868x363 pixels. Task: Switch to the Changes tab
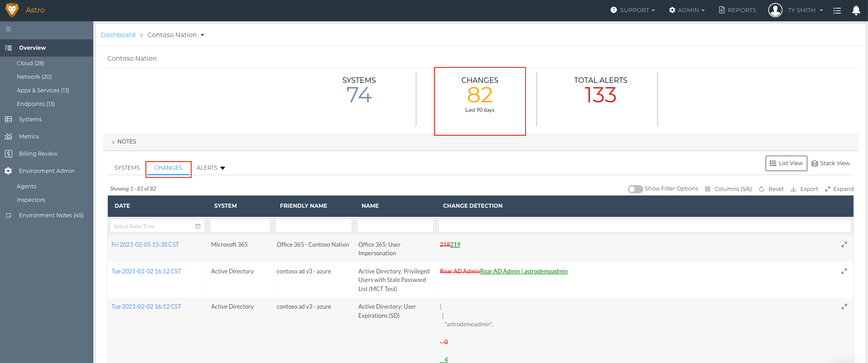pos(168,168)
